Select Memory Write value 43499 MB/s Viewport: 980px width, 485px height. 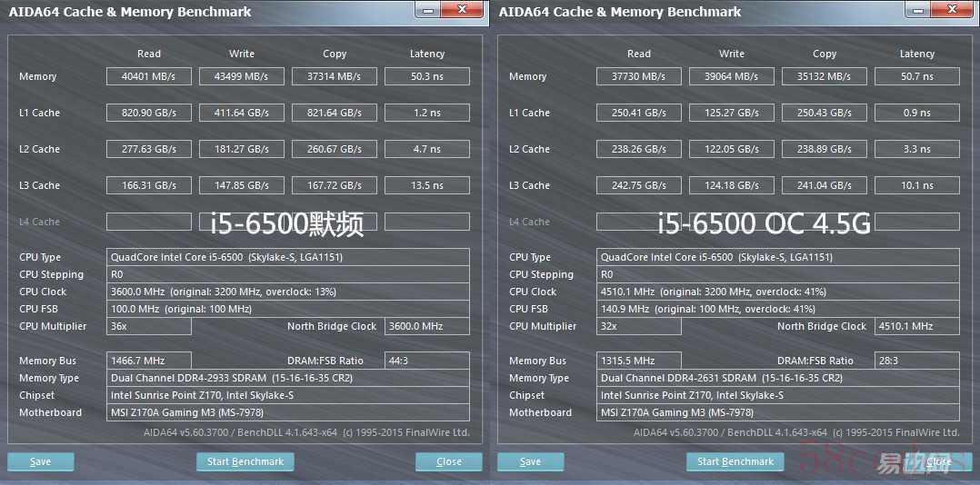click(x=241, y=76)
